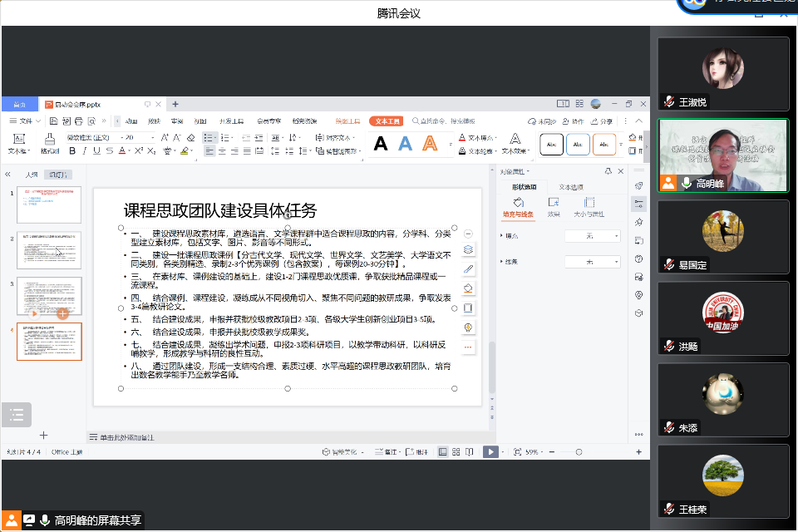The width and height of the screenshot is (798, 532).
Task: Open the font name dropdown
Action: (x=91, y=137)
